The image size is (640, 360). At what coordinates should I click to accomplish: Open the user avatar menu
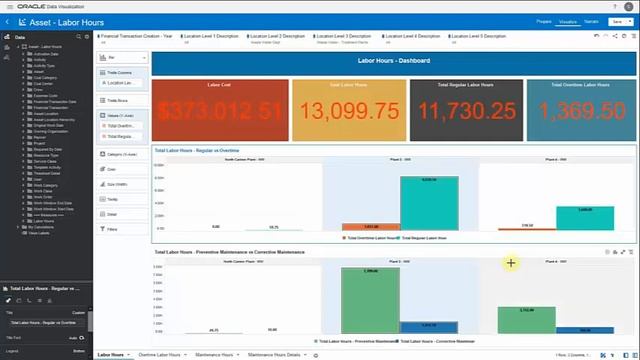(x=629, y=7)
